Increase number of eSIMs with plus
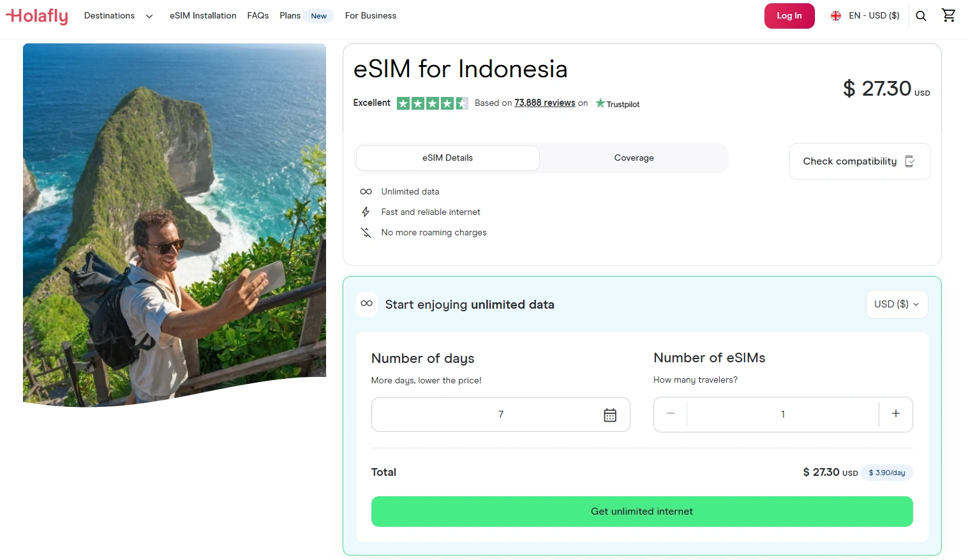 pos(896,414)
